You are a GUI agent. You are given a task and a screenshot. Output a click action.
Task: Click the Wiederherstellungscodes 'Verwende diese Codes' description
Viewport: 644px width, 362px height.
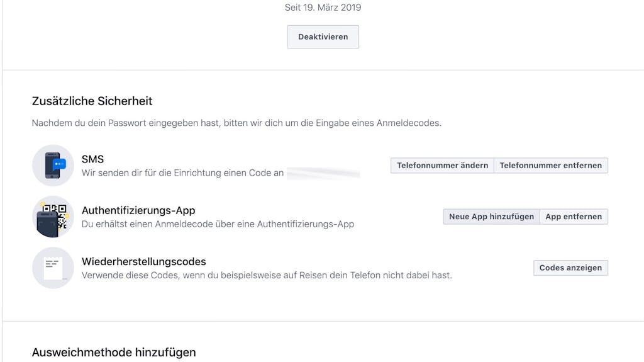[x=267, y=275]
